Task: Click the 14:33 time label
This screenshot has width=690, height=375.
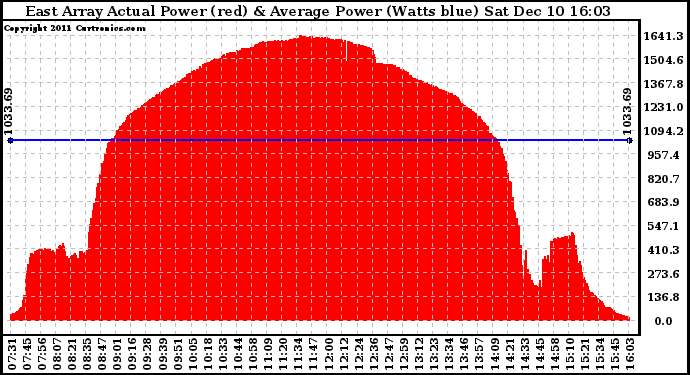Action: pyautogui.click(x=525, y=354)
